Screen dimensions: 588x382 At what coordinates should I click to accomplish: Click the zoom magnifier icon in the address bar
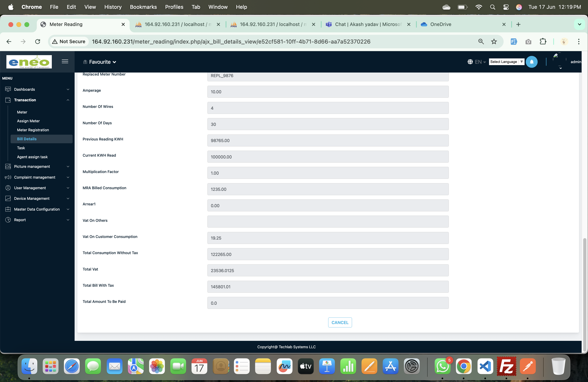pyautogui.click(x=481, y=42)
